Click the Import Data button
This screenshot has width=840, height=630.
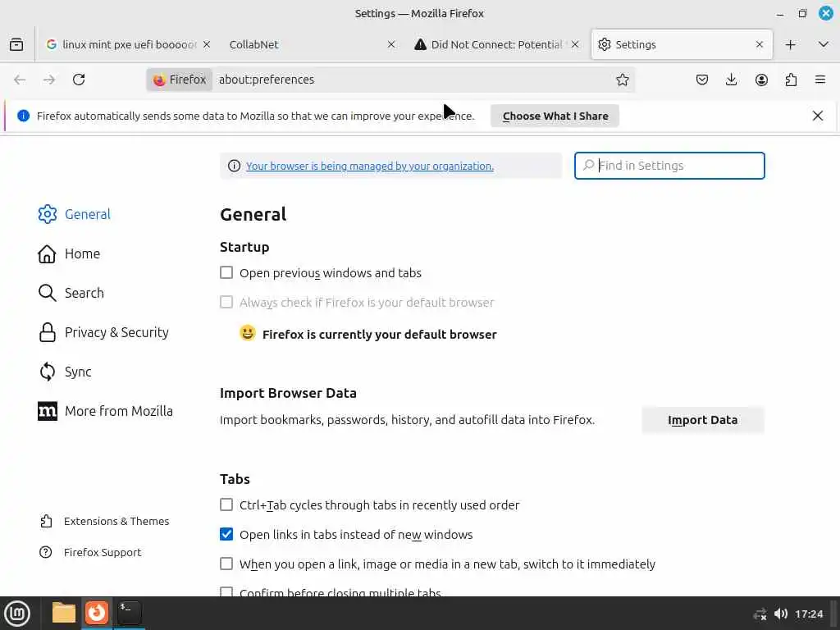click(702, 420)
